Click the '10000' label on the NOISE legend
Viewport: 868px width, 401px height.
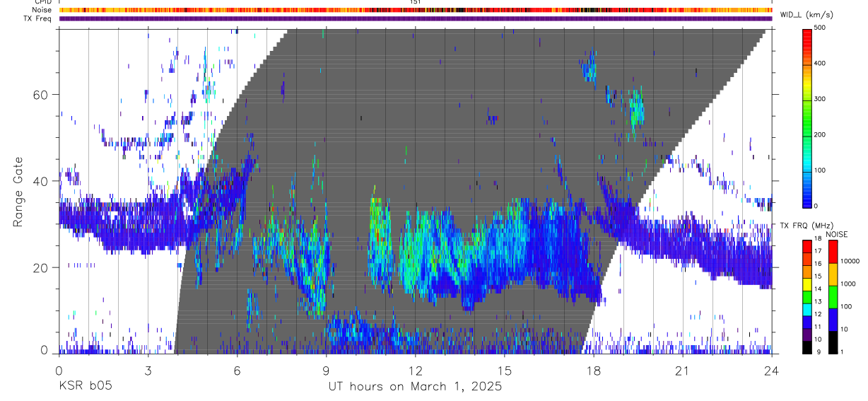click(849, 261)
